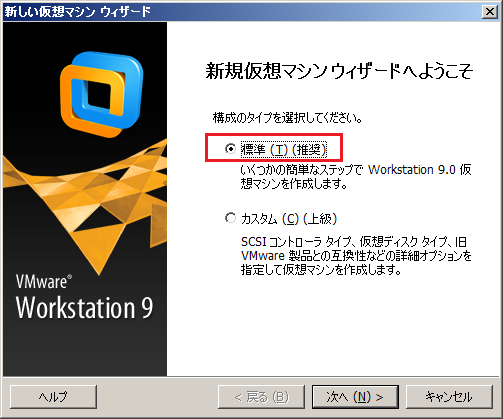This screenshot has height=419, width=503.
Task: Click the 標準 (T) (推奨) option label
Action: click(283, 149)
